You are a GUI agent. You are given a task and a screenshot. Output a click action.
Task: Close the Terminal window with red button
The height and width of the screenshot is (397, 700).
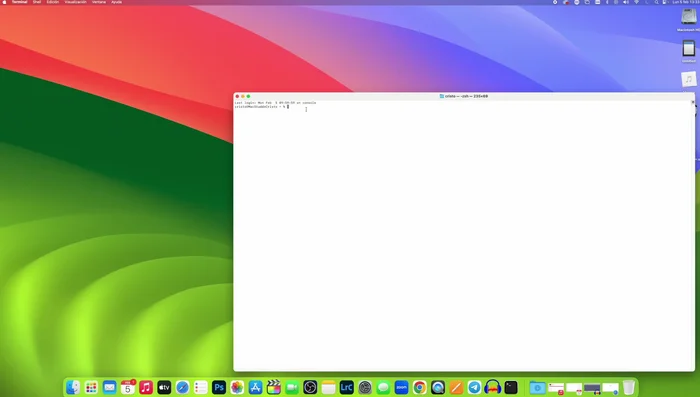click(238, 96)
